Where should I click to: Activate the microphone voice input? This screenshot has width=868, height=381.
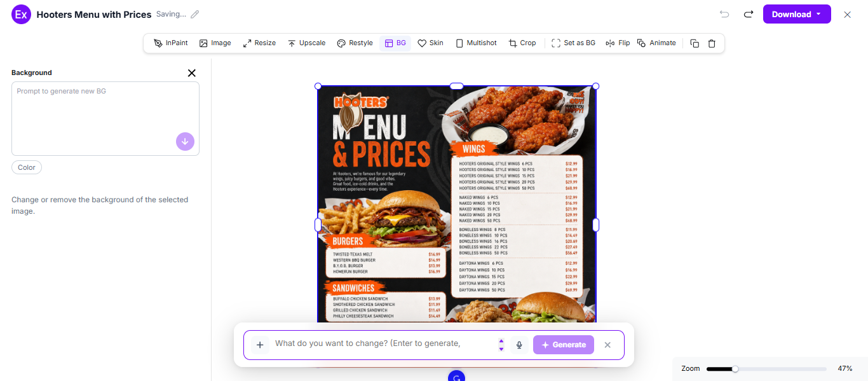pos(519,345)
